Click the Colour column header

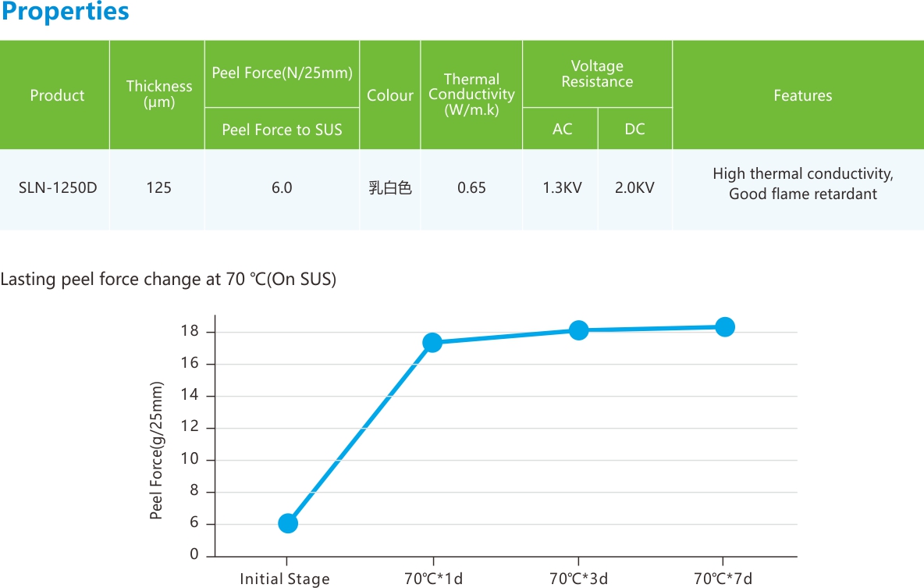pos(390,95)
